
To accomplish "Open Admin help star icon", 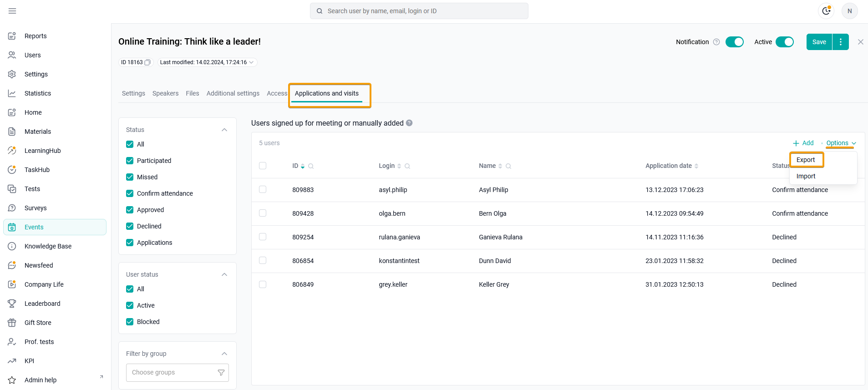I will pos(12,380).
